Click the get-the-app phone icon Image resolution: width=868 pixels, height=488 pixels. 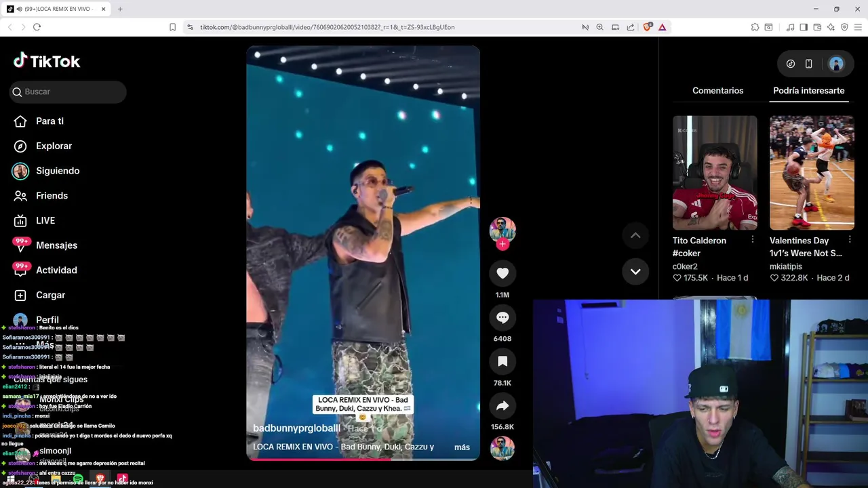click(808, 64)
